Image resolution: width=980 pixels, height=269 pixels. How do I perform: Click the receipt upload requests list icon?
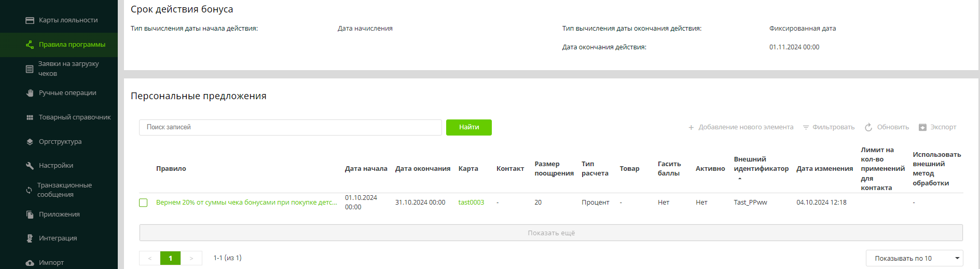tap(30, 69)
